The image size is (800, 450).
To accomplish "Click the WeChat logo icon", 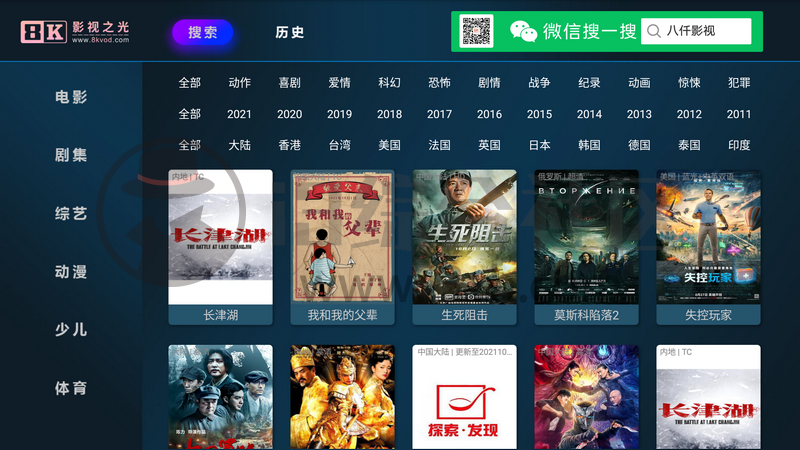I will click(523, 31).
